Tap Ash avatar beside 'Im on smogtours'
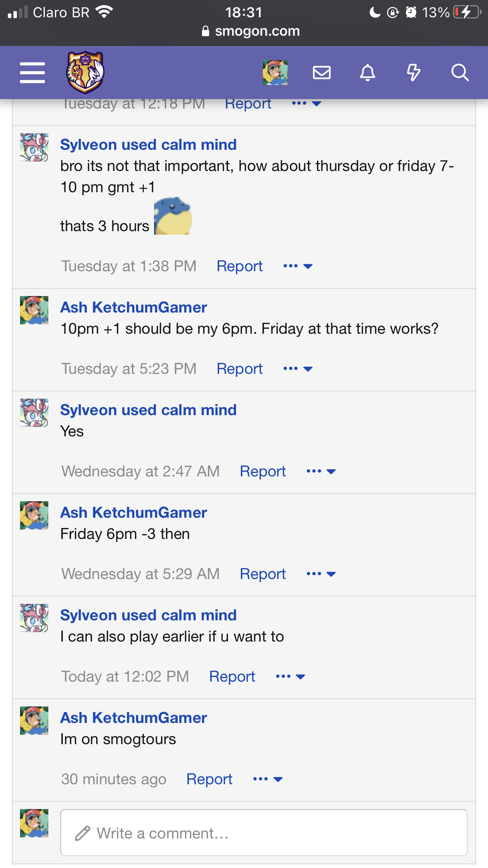 click(x=34, y=721)
